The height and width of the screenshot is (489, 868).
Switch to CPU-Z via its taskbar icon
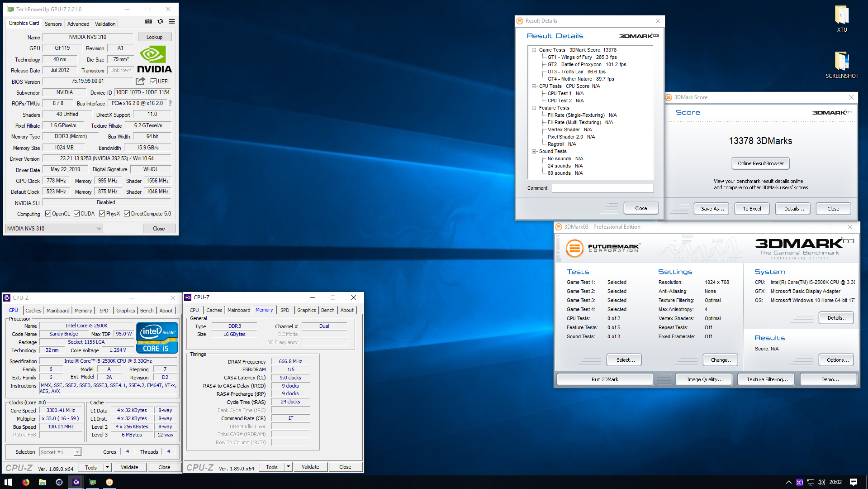(76, 482)
